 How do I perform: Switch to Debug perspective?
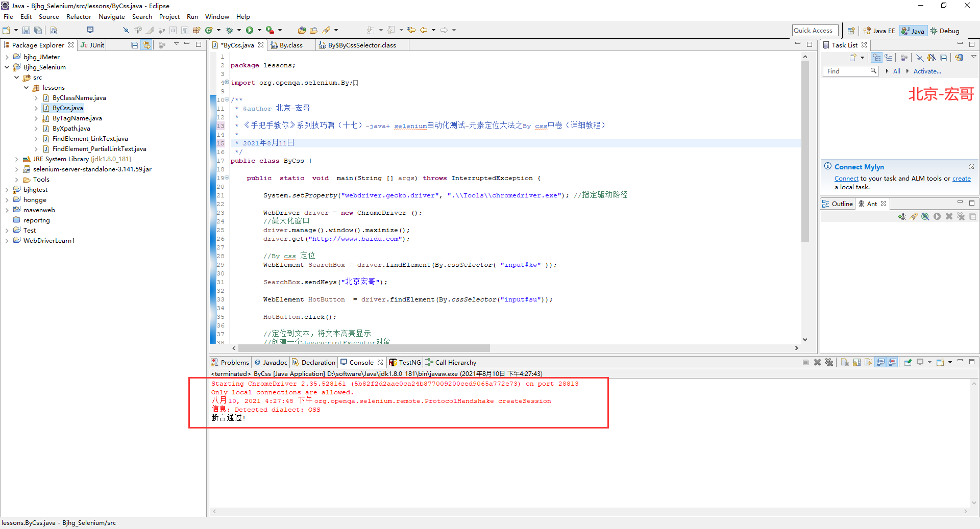[x=945, y=31]
